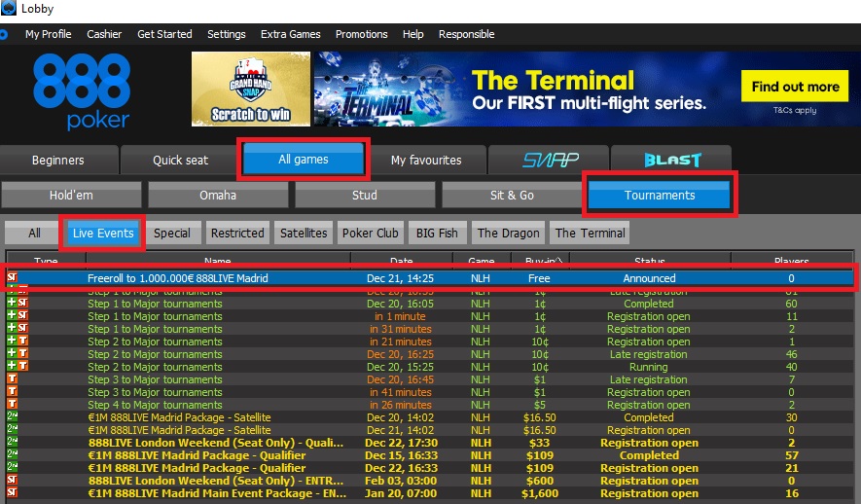
Task: Open the Promotions menu
Action: pos(361,34)
